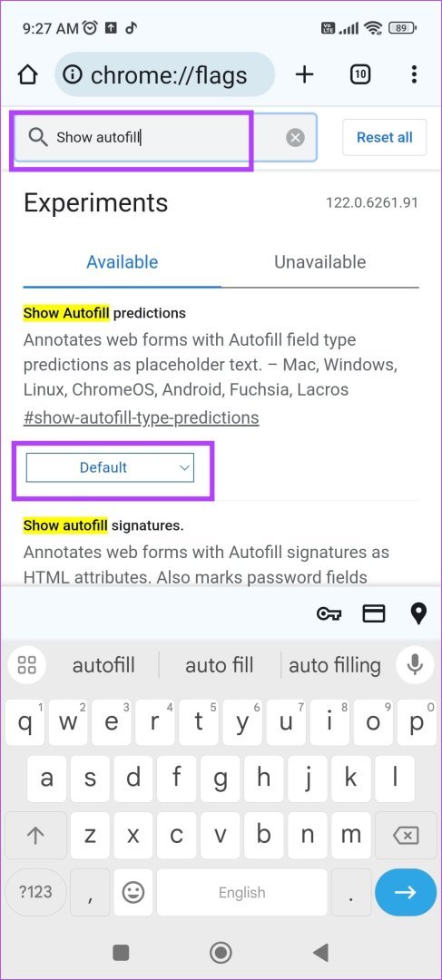Image resolution: width=442 pixels, height=980 pixels.
Task: Tap the Chrome home icon
Action: coord(27,75)
